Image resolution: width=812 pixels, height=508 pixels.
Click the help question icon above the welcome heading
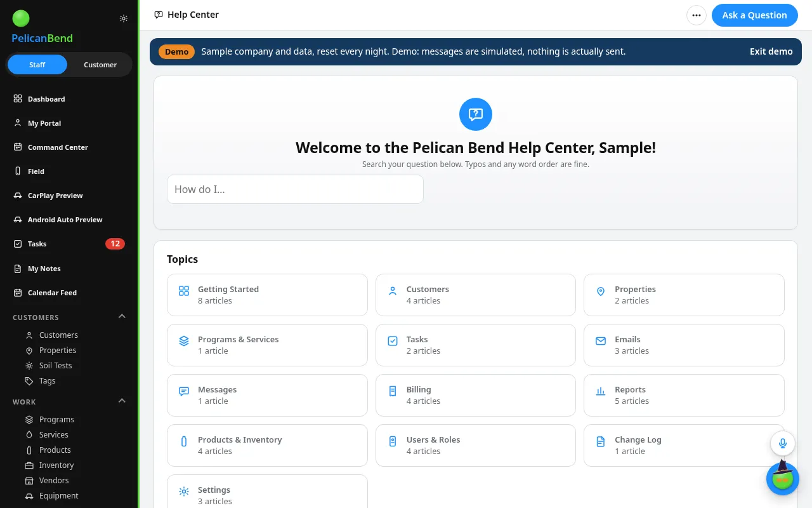476,114
